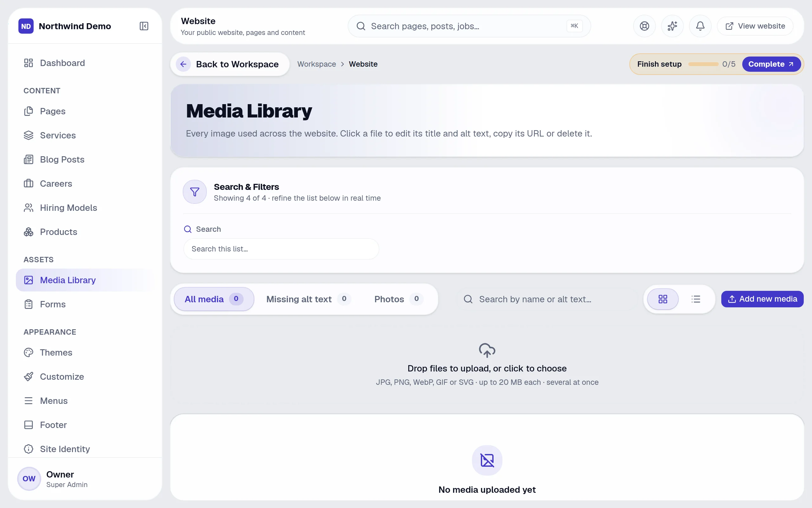Open the help lifebuoy icon
Screen dimensions: 812x508
pos(644,26)
